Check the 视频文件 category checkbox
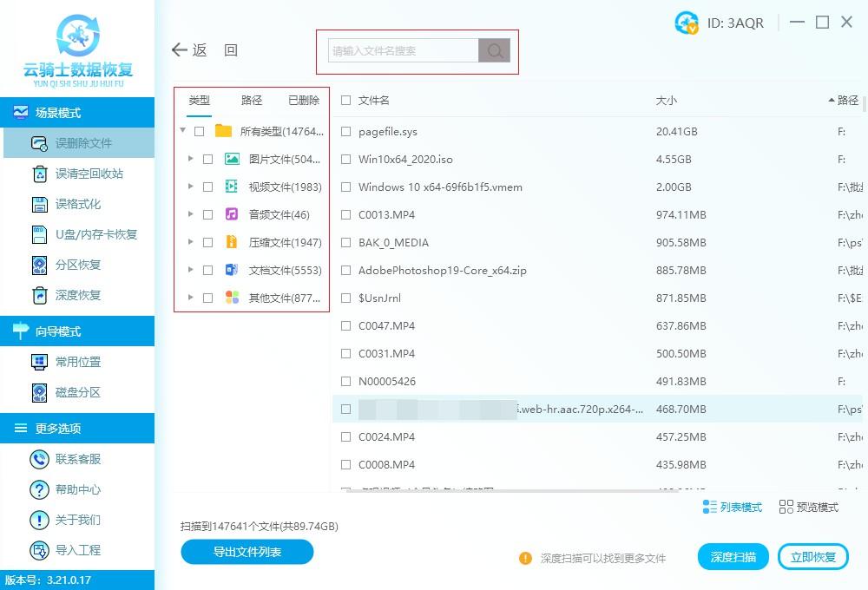This screenshot has height=590, width=868. coord(208,187)
